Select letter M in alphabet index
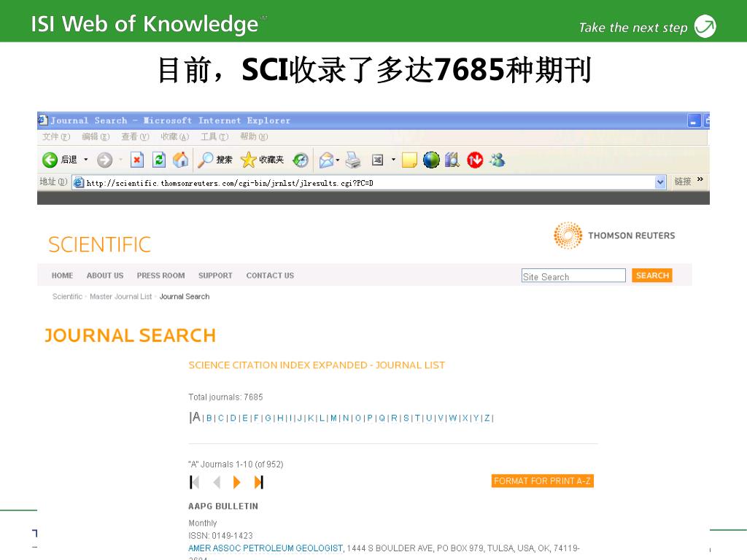Screen dimensions: 747x560 coord(333,418)
